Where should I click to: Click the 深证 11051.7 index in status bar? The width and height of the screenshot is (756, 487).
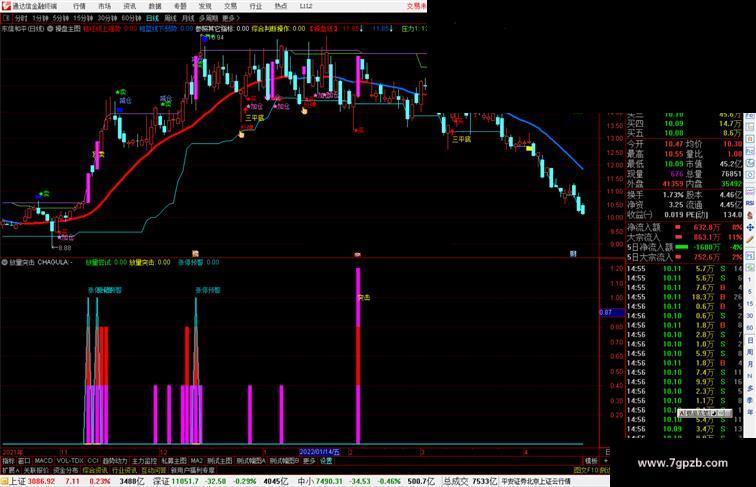176,481
